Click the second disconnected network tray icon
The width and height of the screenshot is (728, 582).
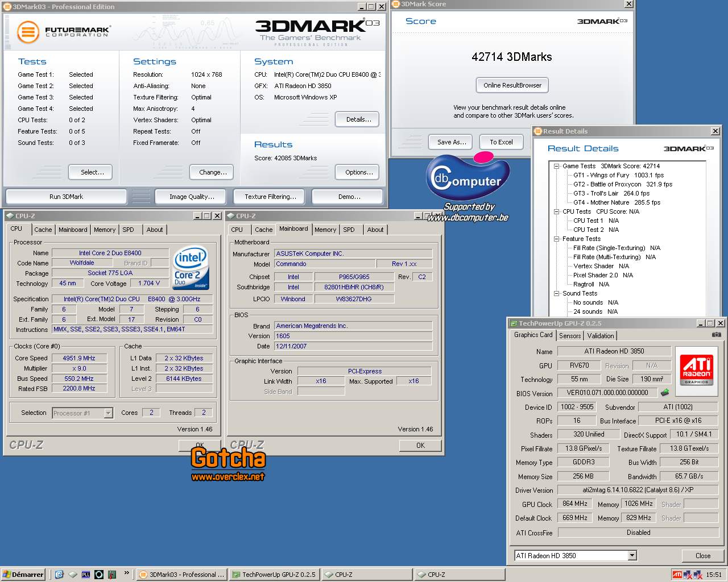[x=698, y=575]
